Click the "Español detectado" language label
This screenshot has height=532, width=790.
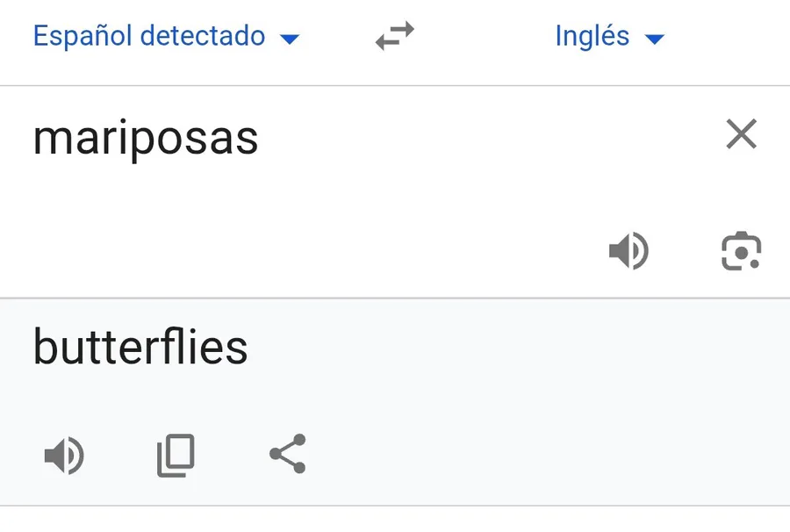tap(149, 36)
